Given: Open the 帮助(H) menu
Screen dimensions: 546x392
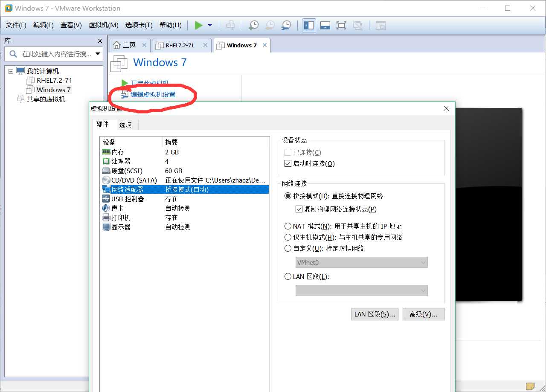Looking at the screenshot, I should (x=170, y=25).
